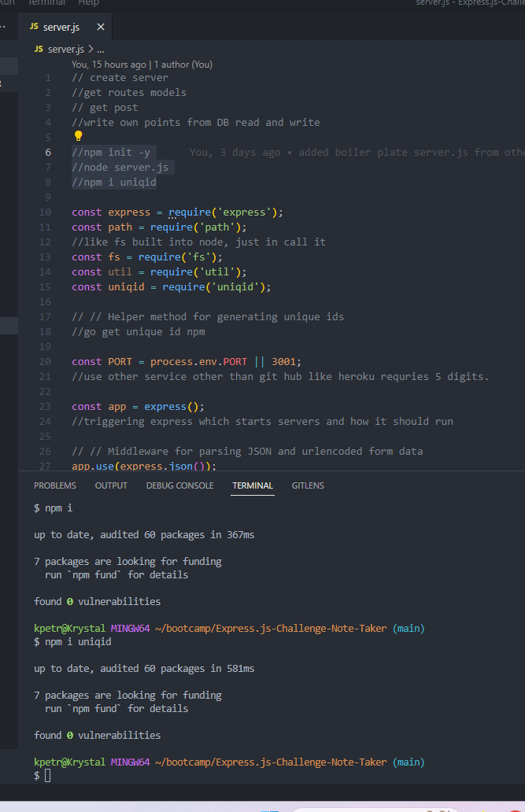Viewport: 525px width, 812px height.
Task: Click 'audited 60 packages in 367ms' output
Action: click(177, 534)
